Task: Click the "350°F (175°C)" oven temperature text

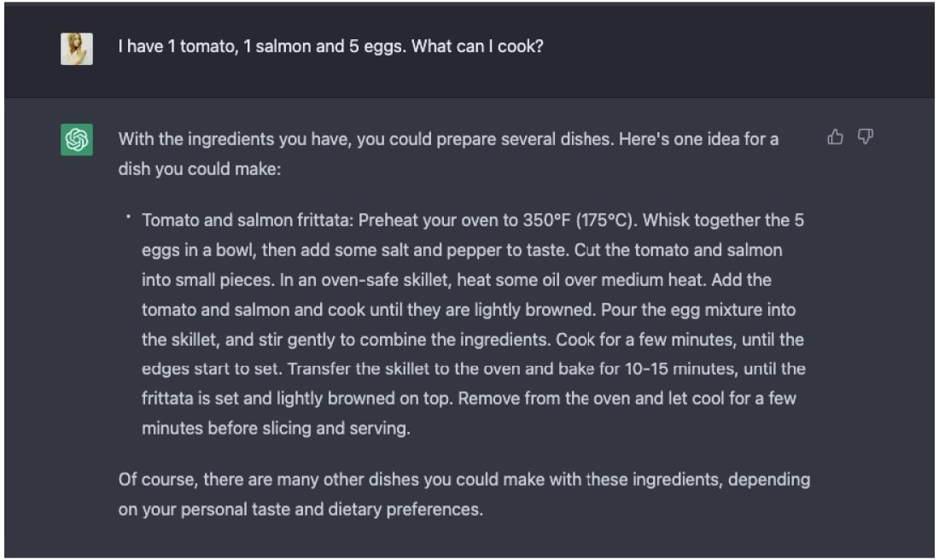Action: tap(579, 221)
